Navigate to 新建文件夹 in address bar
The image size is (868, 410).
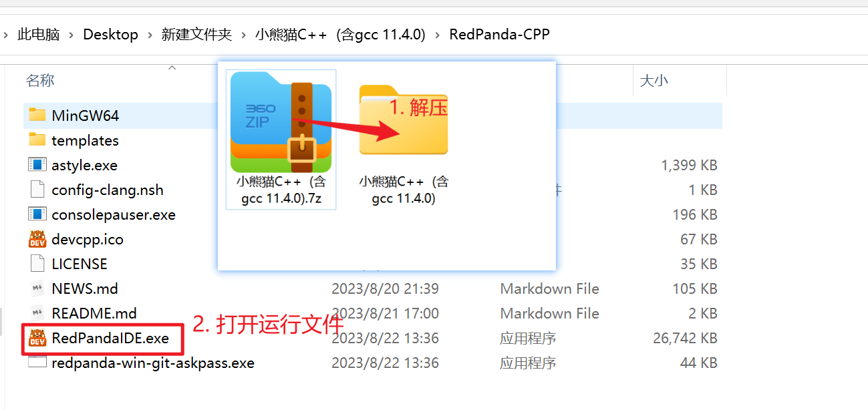pyautogui.click(x=196, y=35)
